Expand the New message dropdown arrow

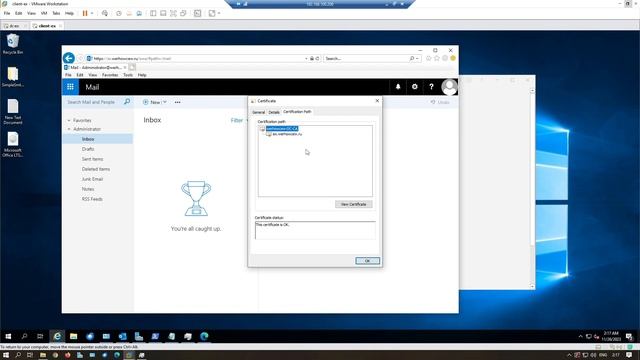[165, 102]
